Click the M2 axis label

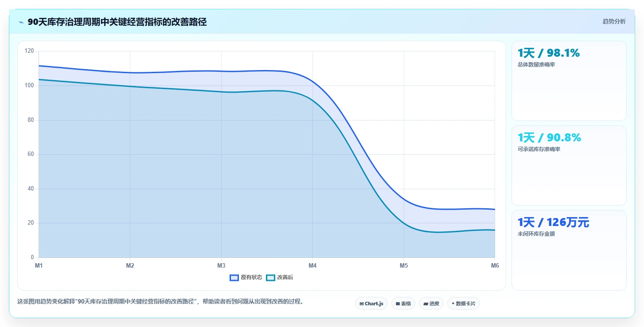(130, 265)
